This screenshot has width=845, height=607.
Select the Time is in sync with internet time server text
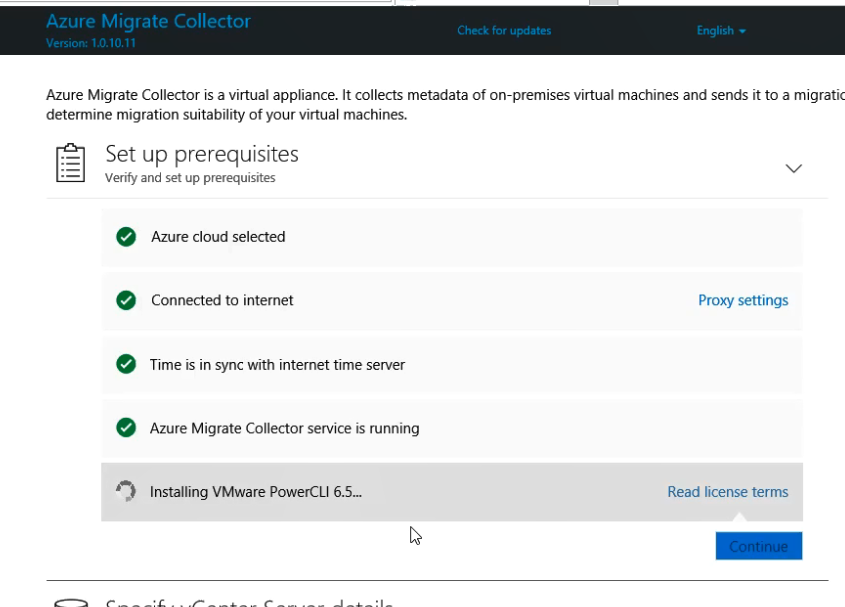[x=277, y=365]
